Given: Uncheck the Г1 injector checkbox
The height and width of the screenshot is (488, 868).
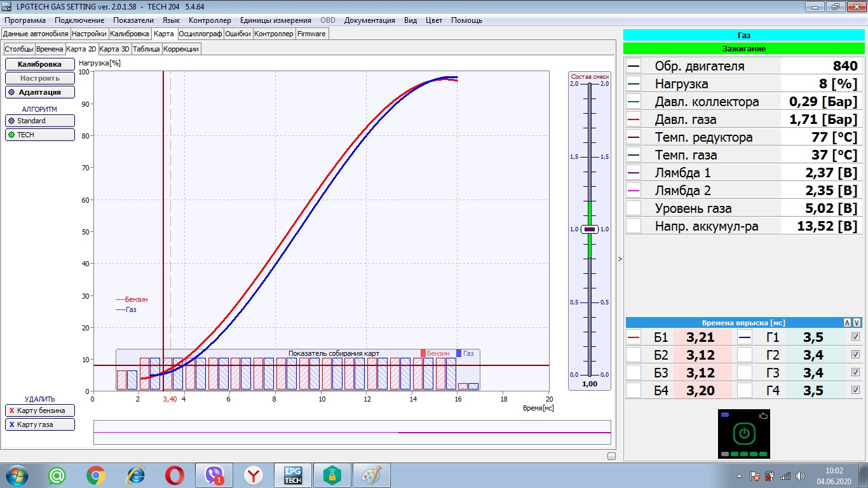Looking at the screenshot, I should (x=855, y=337).
